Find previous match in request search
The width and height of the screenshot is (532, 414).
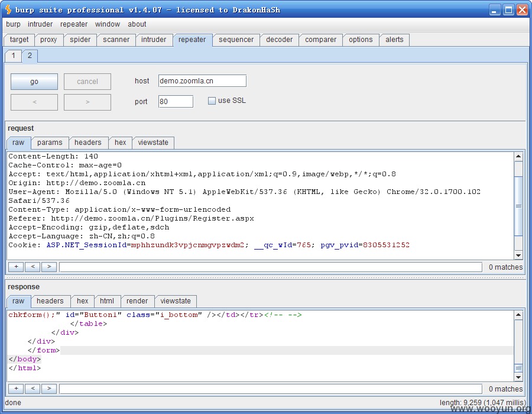pyautogui.click(x=33, y=267)
